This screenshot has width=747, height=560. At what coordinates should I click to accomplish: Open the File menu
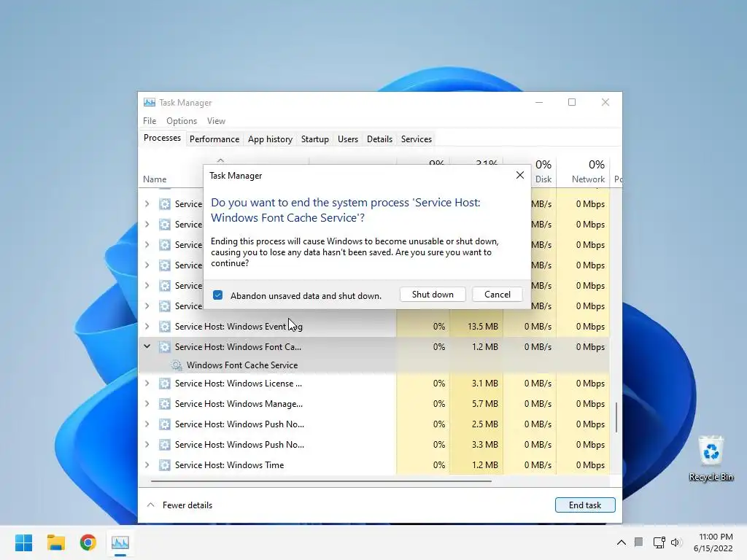pyautogui.click(x=150, y=121)
